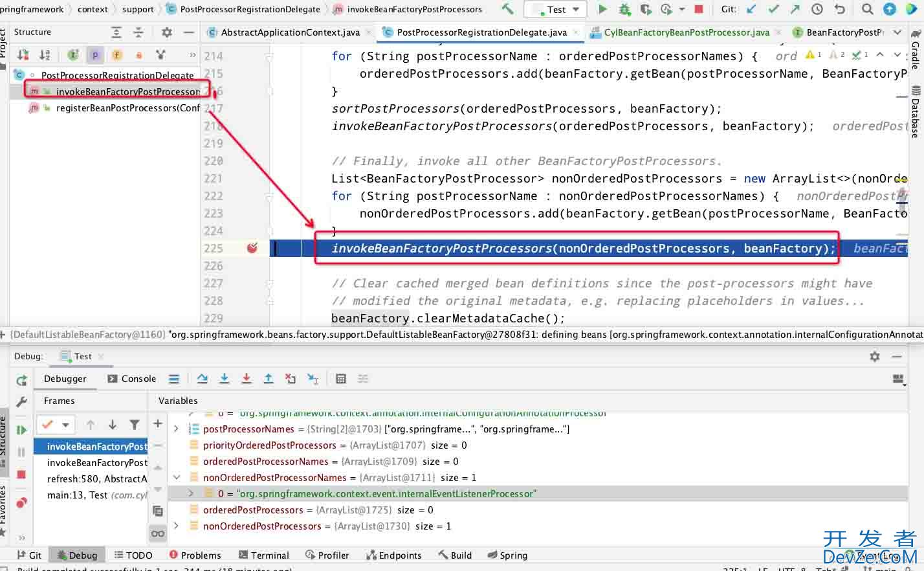The height and width of the screenshot is (571, 924).
Task: Click the Step Out debugger icon
Action: click(x=269, y=379)
